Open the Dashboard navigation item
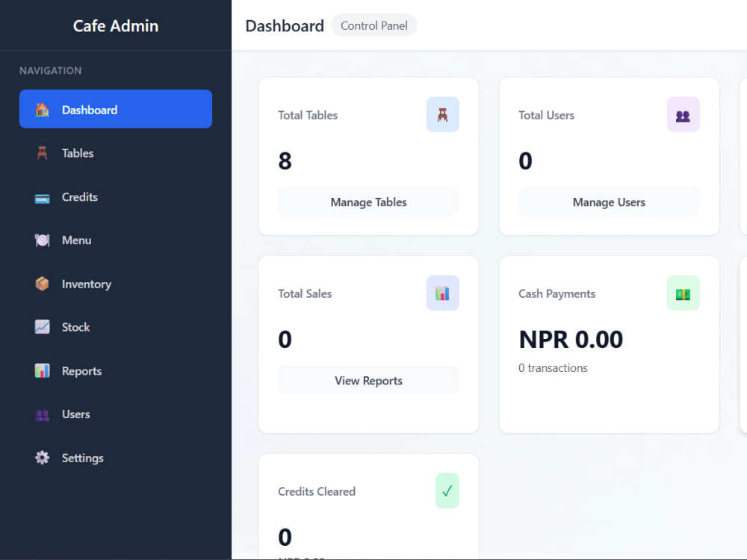This screenshot has height=560, width=747. 116,109
